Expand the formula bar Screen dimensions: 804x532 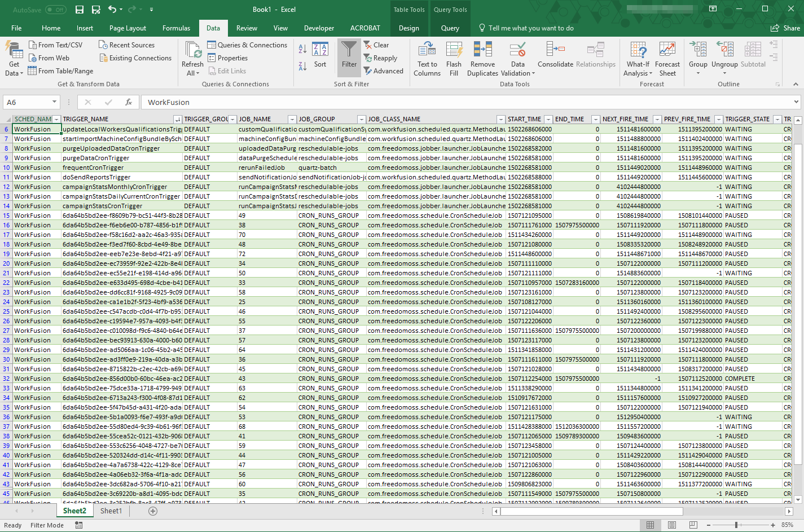pos(796,102)
